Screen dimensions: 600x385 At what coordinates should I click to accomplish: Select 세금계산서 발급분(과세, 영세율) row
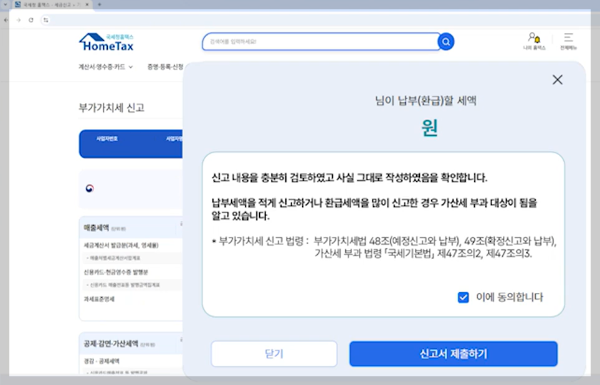(121, 245)
